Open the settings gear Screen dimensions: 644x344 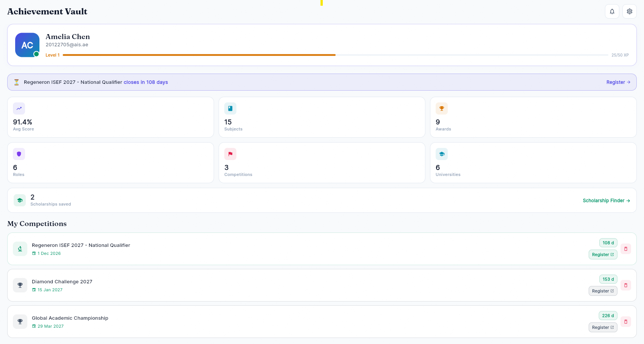point(629,11)
